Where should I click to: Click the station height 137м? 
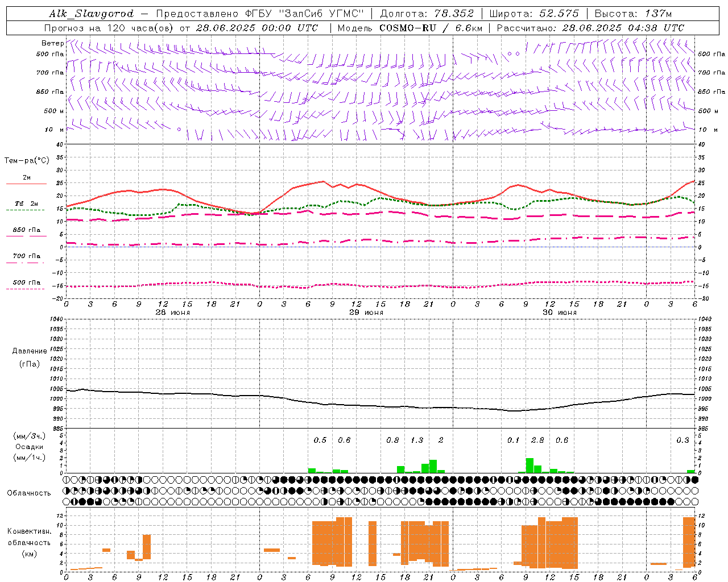(x=659, y=14)
